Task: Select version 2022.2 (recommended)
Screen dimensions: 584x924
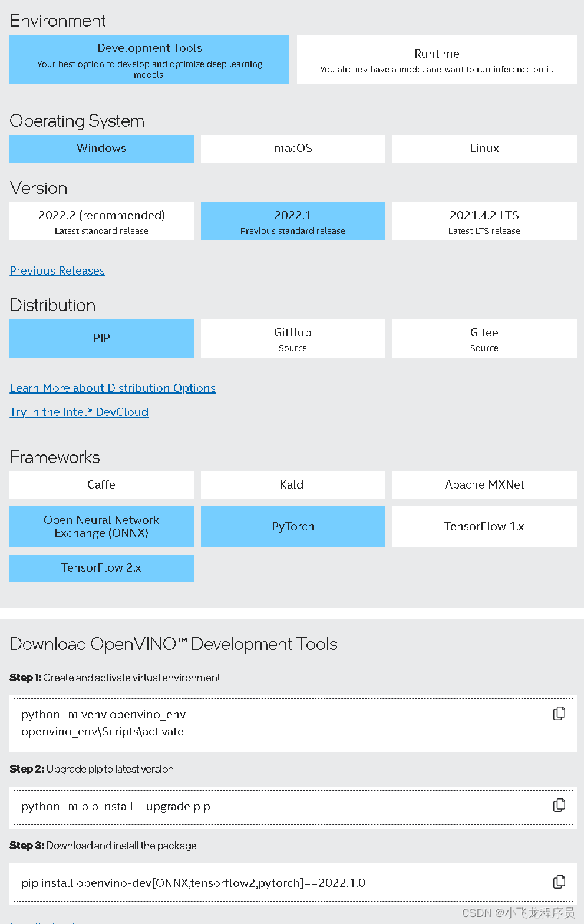Action: 101,222
